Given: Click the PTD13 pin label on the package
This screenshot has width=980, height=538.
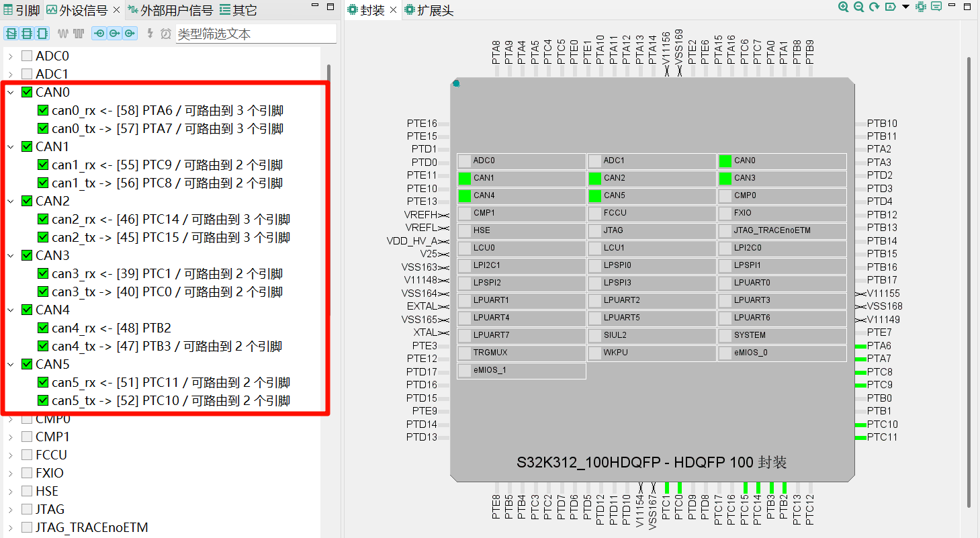Looking at the screenshot, I should (x=422, y=437).
